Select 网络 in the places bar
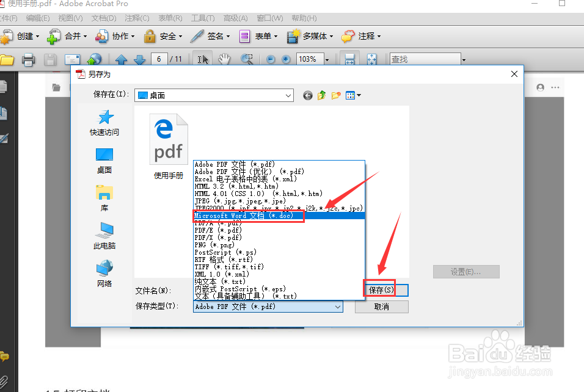Viewport: 584px width, 392px height. [x=104, y=274]
